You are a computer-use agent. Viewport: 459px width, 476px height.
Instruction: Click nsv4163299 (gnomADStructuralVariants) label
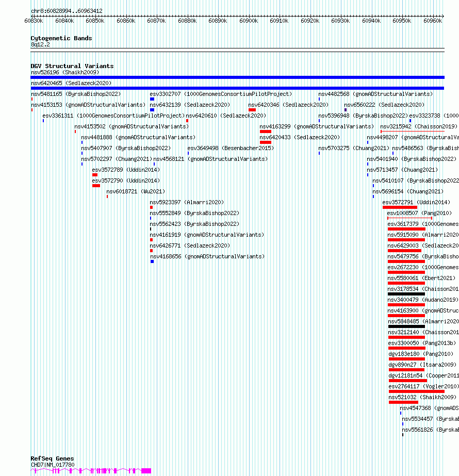click(317, 126)
